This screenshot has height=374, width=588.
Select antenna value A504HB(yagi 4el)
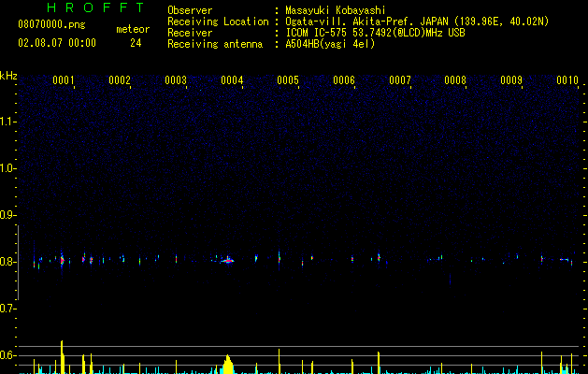click(330, 44)
